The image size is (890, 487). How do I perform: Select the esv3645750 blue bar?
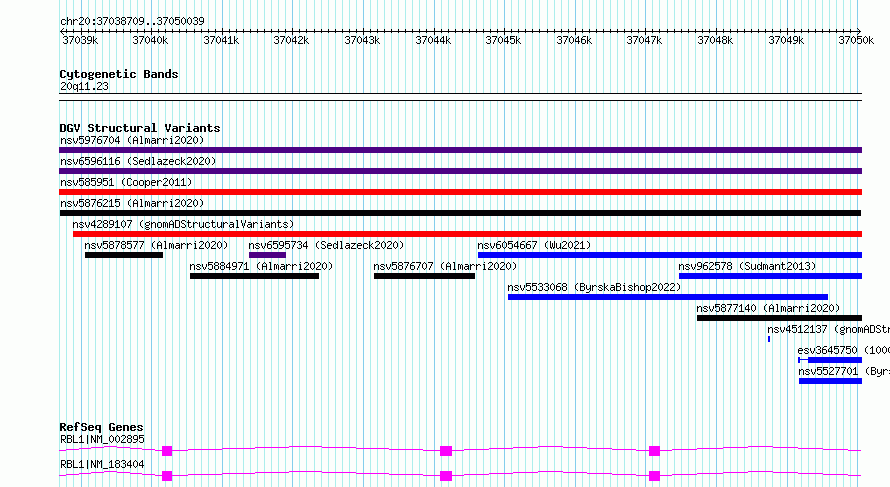coord(830,360)
